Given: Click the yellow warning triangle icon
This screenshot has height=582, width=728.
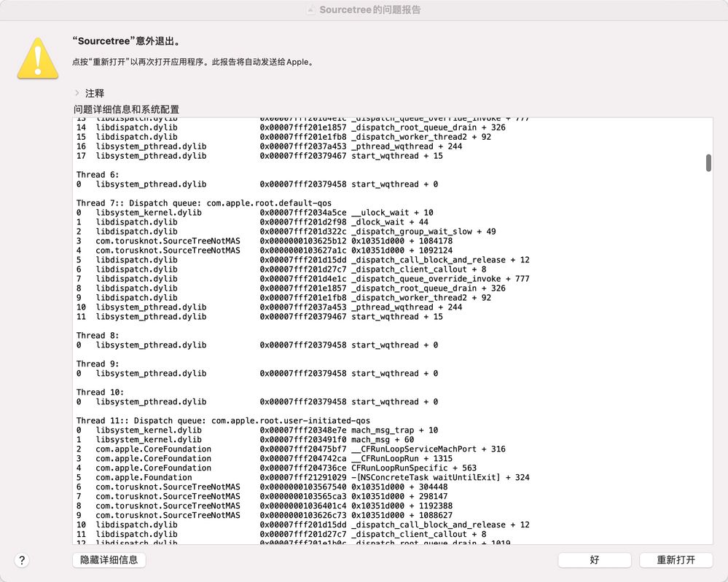Looking at the screenshot, I should coord(38,58).
